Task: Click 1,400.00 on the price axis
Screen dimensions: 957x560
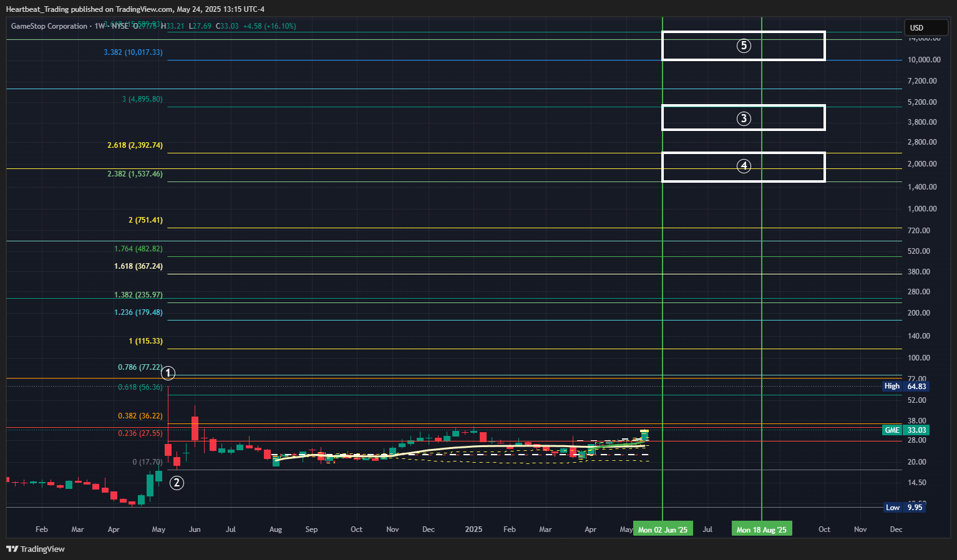Action: [922, 187]
